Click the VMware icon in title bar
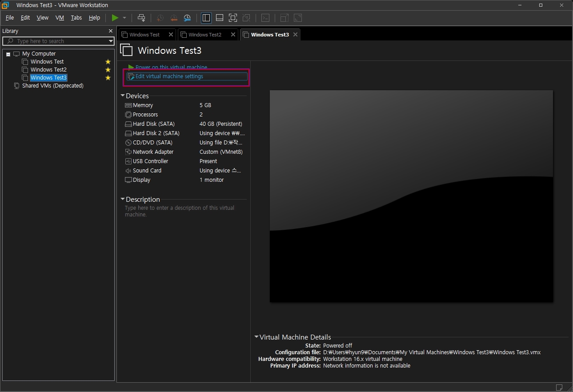This screenshot has width=573, height=392. coord(5,5)
